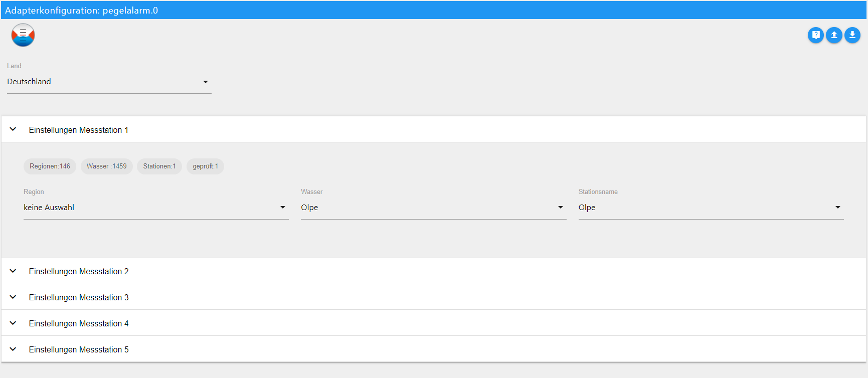Click the Wasser :1459 chip
868x378 pixels.
point(107,166)
